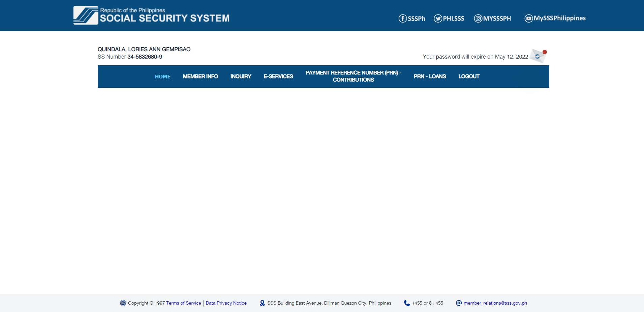The image size is (644, 312).
Task: Click the SSS logo in the header
Action: [86, 15]
